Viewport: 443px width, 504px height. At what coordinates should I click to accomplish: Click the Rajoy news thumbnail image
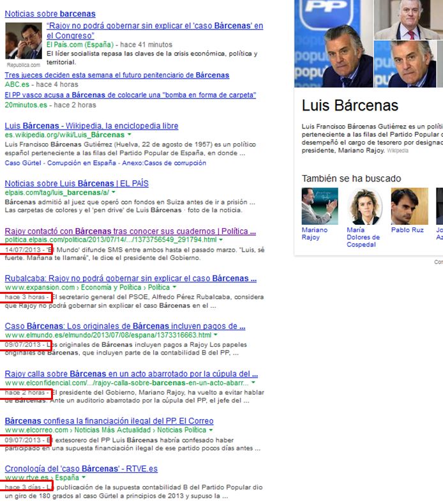tap(24, 42)
